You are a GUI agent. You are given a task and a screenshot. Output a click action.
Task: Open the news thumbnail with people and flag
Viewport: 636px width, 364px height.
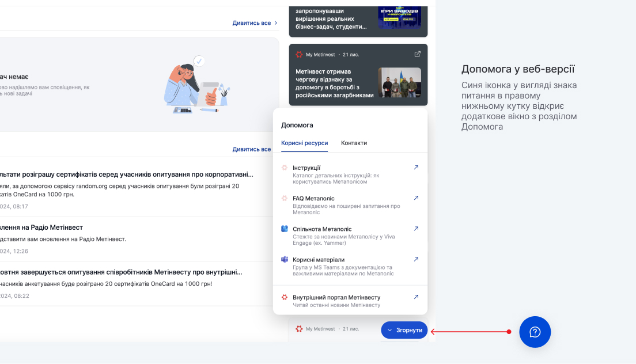click(400, 83)
